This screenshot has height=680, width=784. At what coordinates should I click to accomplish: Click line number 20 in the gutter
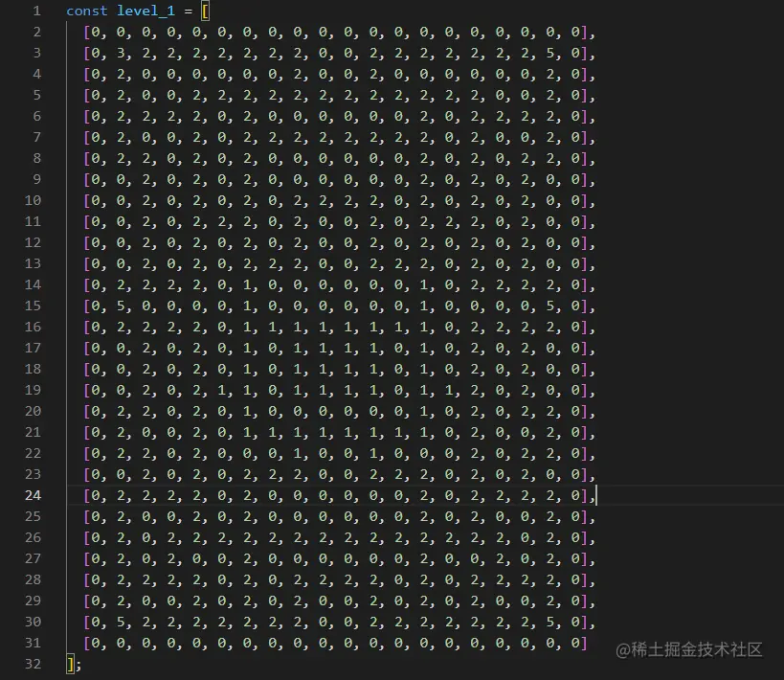33,411
